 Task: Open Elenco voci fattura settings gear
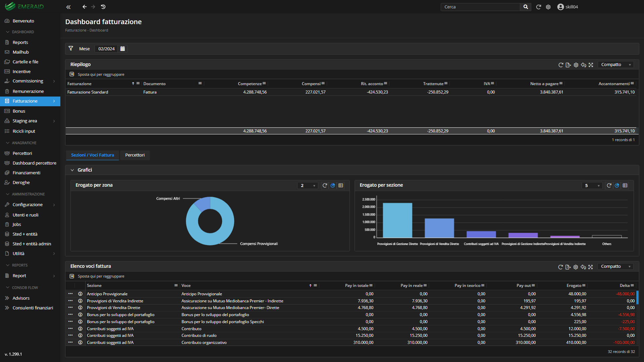pos(576,267)
